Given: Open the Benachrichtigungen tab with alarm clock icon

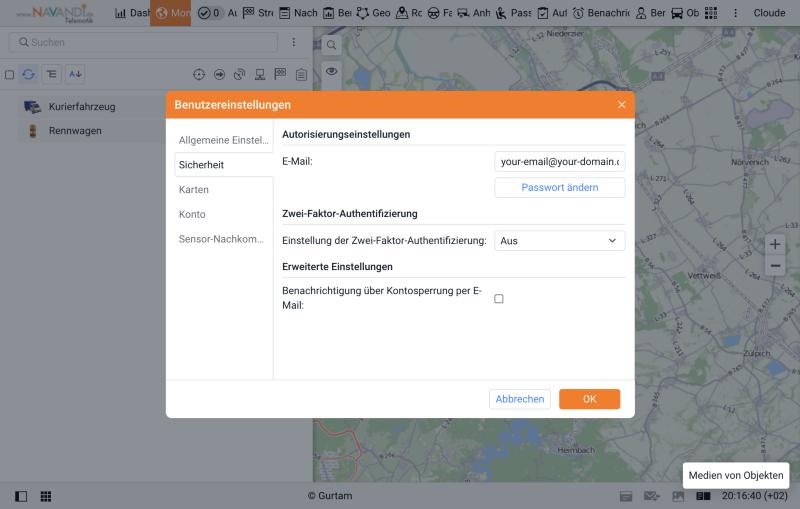Looking at the screenshot, I should [601, 13].
